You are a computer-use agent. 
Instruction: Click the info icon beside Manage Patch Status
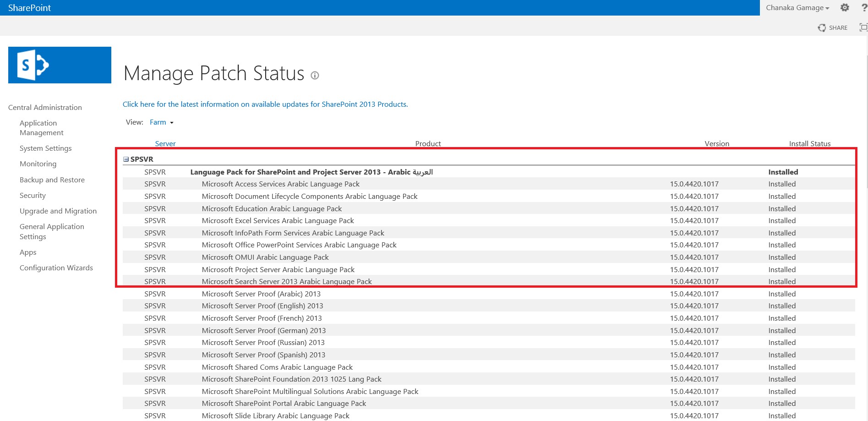click(315, 76)
